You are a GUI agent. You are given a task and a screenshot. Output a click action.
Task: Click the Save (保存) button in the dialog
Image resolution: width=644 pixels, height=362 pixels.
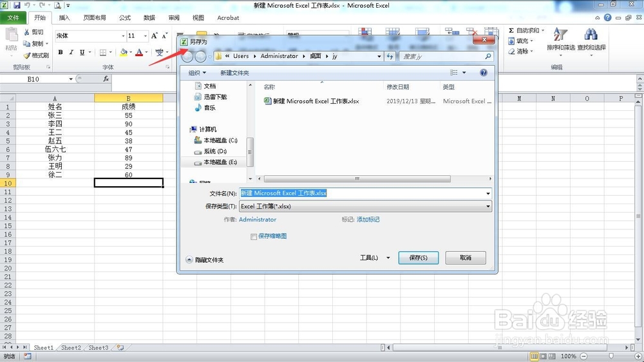[x=419, y=258]
